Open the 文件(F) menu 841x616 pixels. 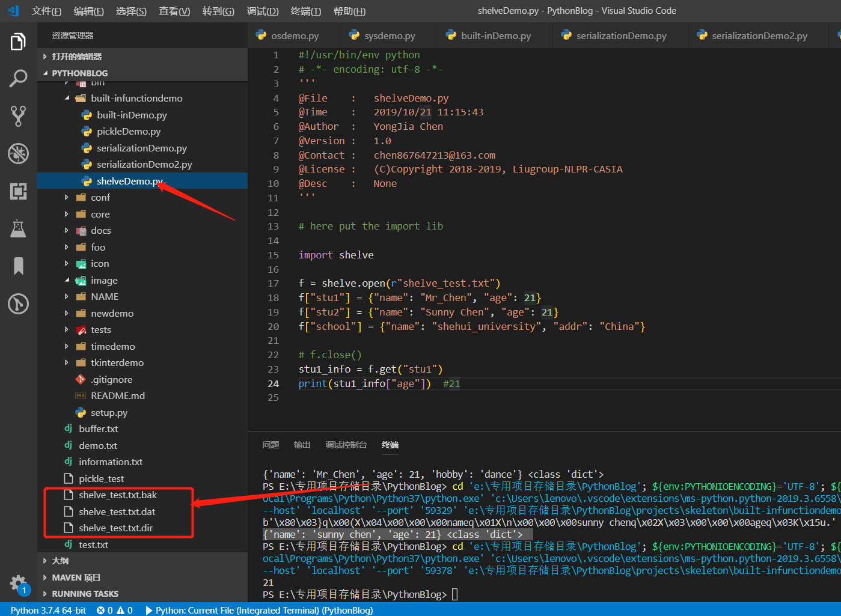pos(46,11)
